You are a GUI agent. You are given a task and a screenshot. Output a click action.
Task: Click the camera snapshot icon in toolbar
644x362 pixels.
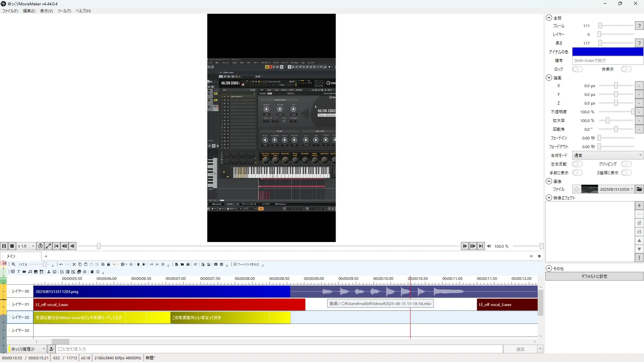click(216, 264)
